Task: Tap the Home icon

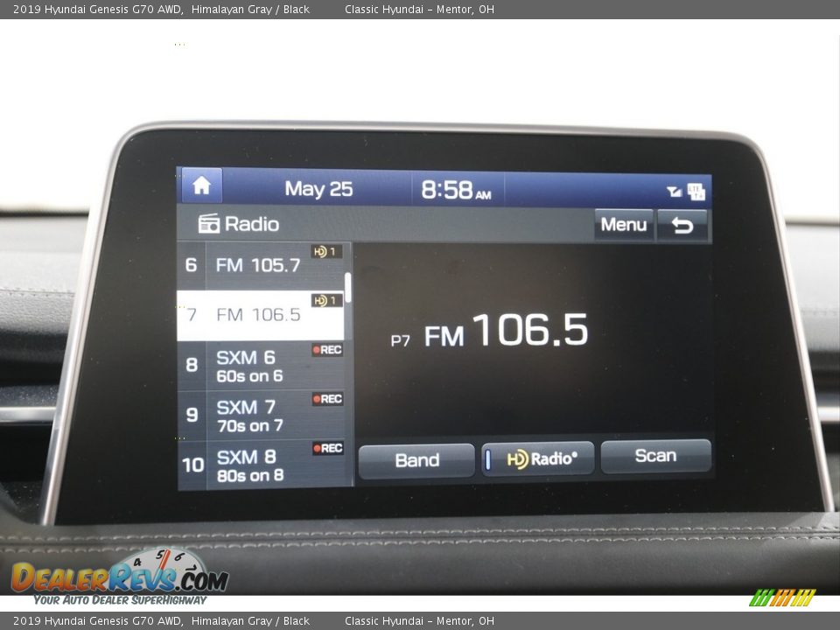Action: (202, 185)
